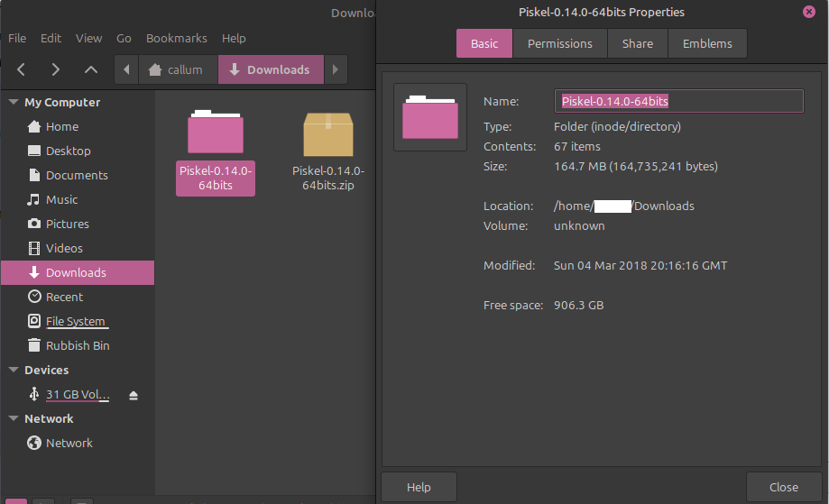Click the size value '164.7 MB'
The image size is (829, 504).
636,167
